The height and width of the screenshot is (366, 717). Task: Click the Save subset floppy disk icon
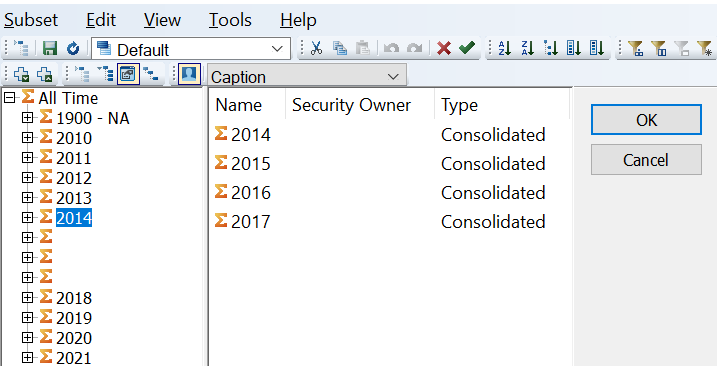point(50,48)
